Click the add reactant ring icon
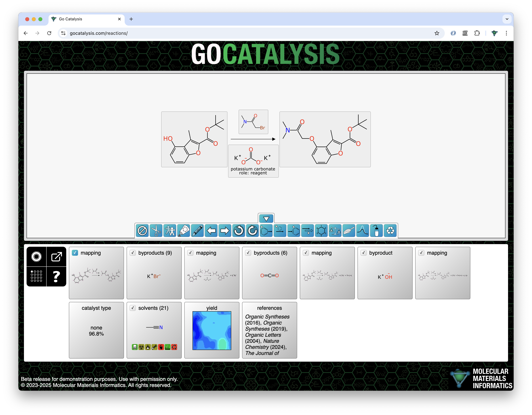The image size is (532, 415). tap(266, 231)
